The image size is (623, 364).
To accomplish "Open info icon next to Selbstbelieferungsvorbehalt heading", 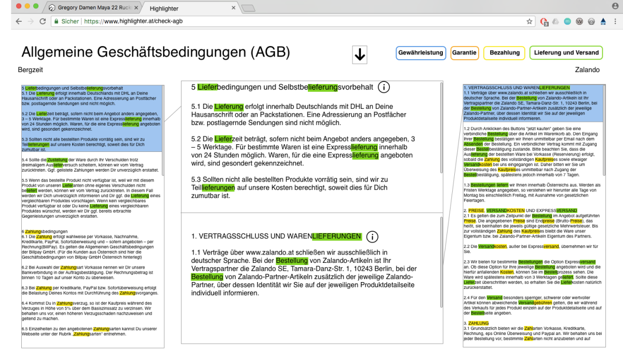I will point(384,87).
